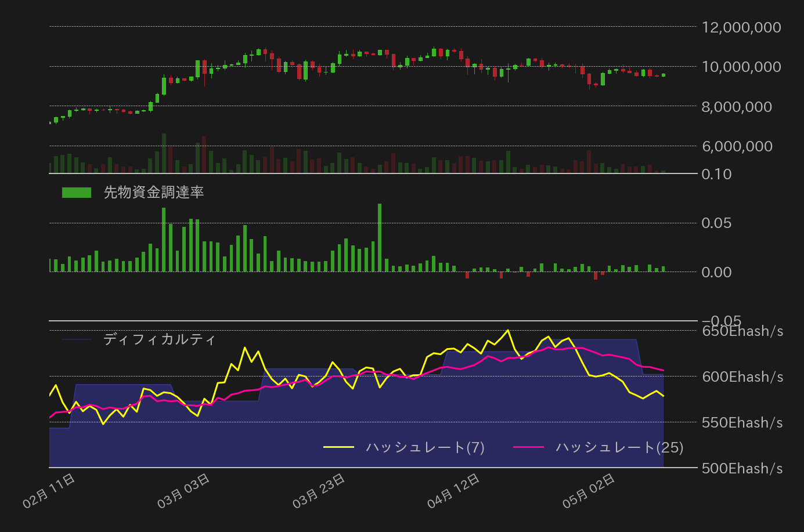Click the 12,000,000 price axis label
804x532 pixels.
click(741, 27)
